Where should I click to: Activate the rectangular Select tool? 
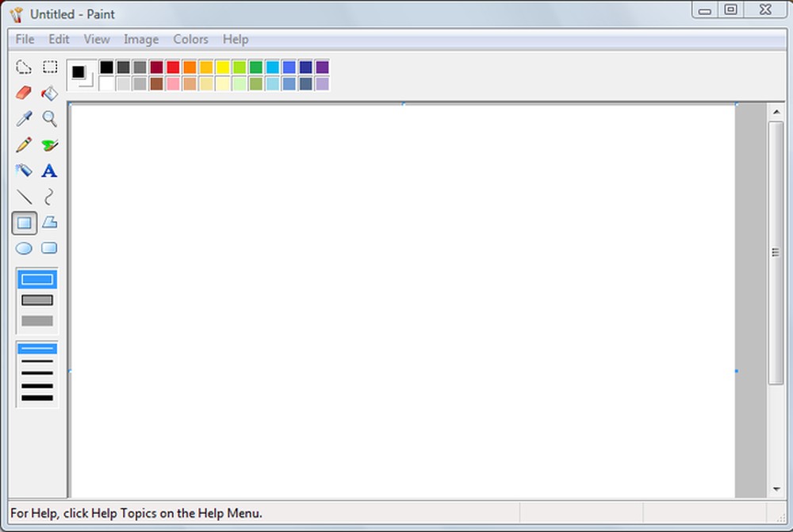coord(49,67)
